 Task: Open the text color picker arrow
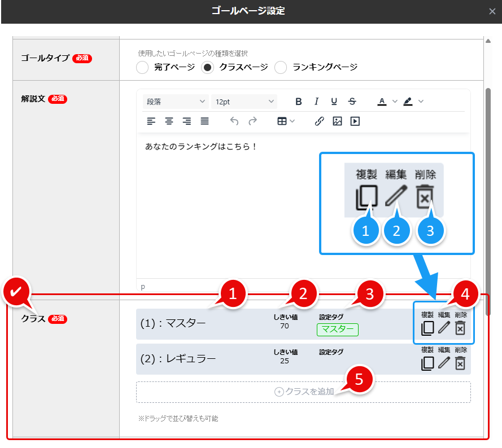[395, 102]
